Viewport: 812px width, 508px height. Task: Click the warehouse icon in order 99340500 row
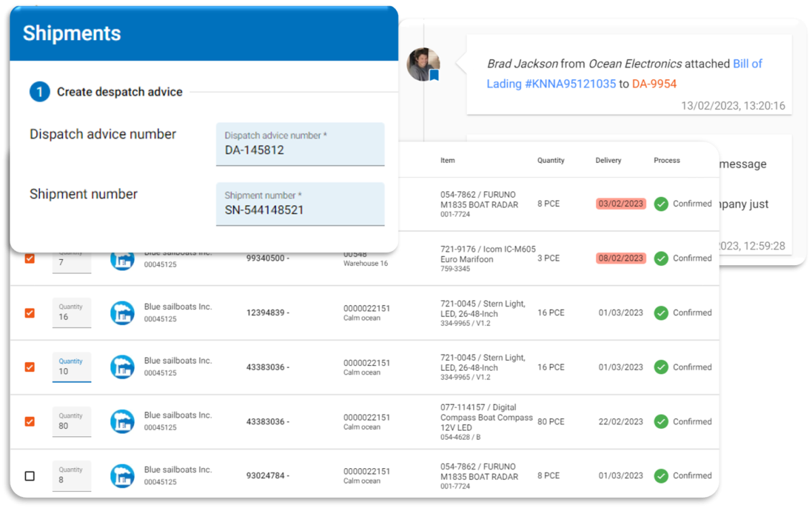pyautogui.click(x=122, y=258)
